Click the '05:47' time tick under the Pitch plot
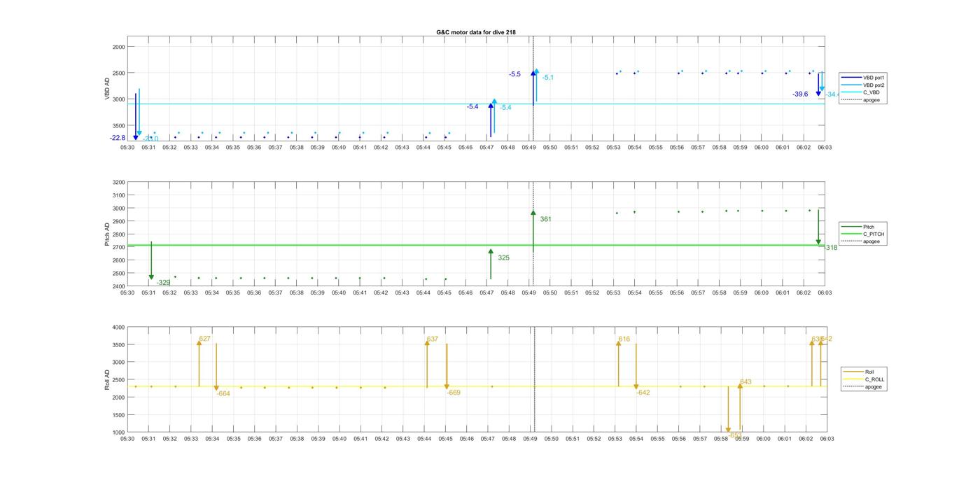Image resolution: width=980 pixels, height=485 pixels. (486, 293)
